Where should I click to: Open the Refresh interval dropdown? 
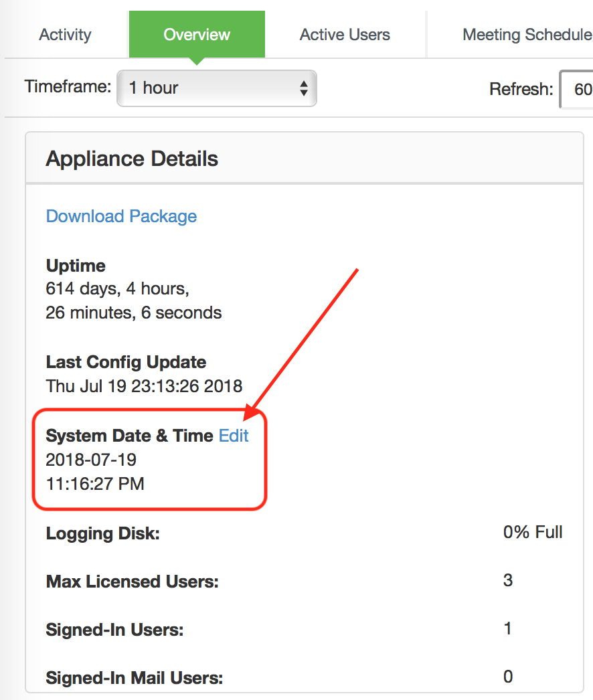[580, 89]
